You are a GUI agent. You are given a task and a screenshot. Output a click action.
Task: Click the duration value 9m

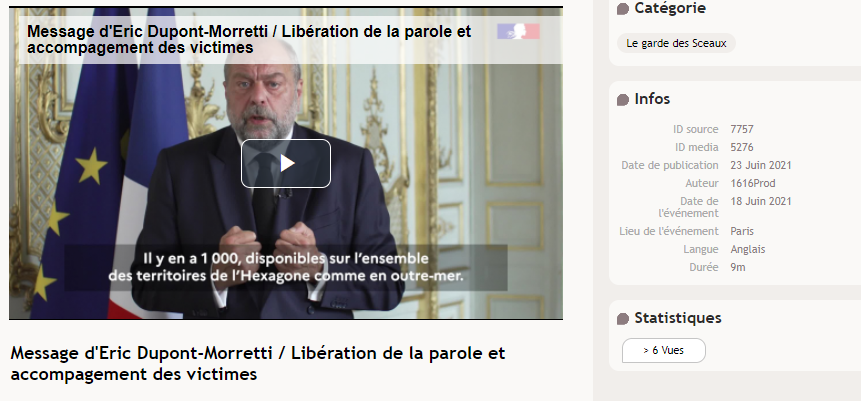tap(738, 268)
